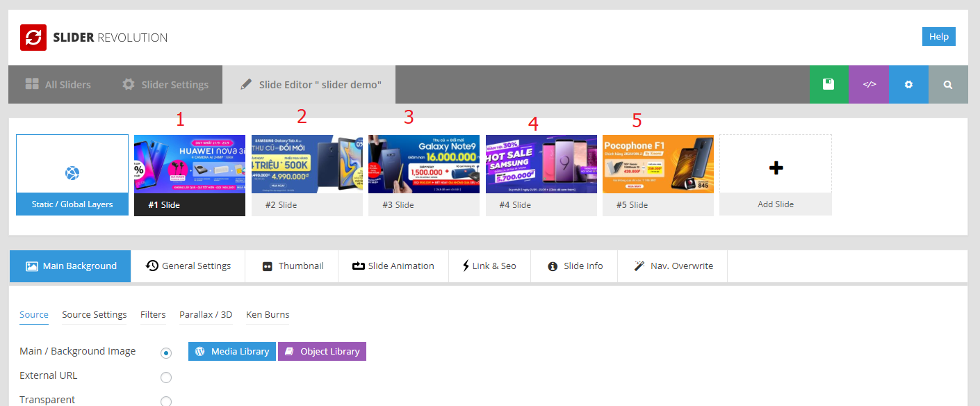Image resolution: width=980 pixels, height=406 pixels.
Task: Open the Media Library button
Action: [x=232, y=351]
